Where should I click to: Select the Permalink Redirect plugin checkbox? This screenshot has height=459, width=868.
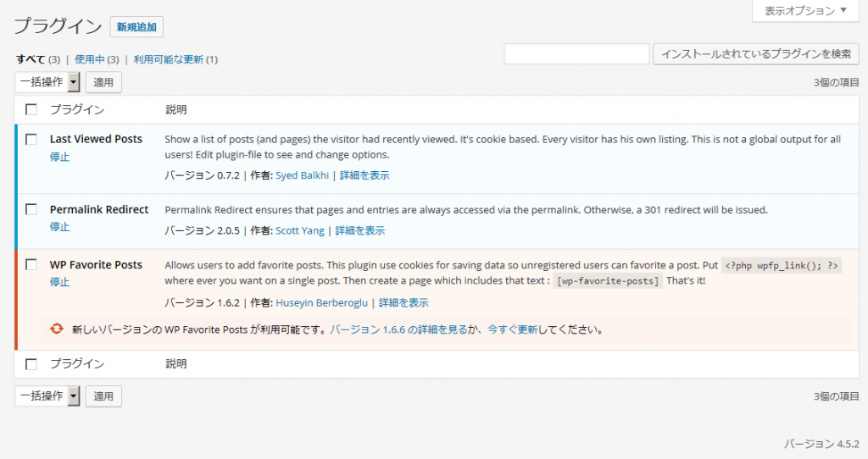[31, 209]
